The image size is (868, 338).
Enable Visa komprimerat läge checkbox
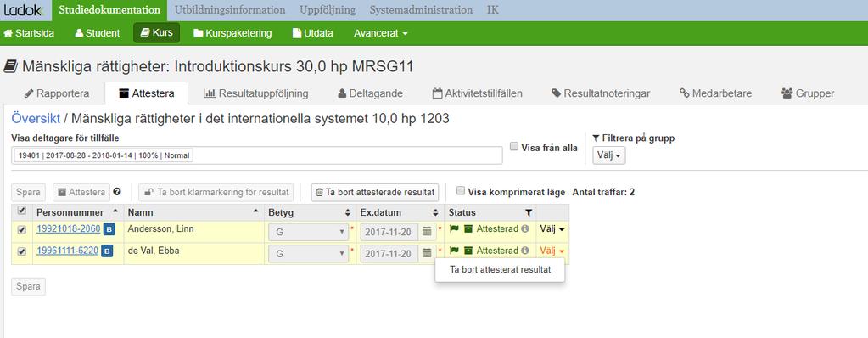coord(461,191)
